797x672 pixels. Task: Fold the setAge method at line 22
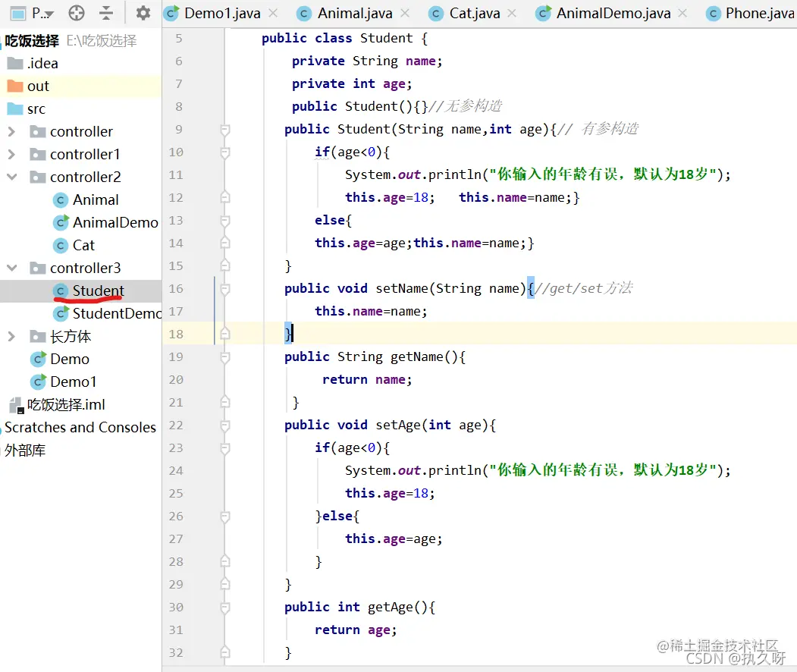pos(225,425)
